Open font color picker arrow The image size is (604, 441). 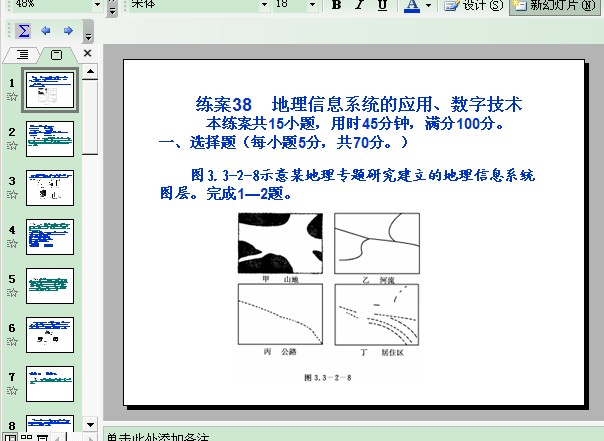pos(428,5)
